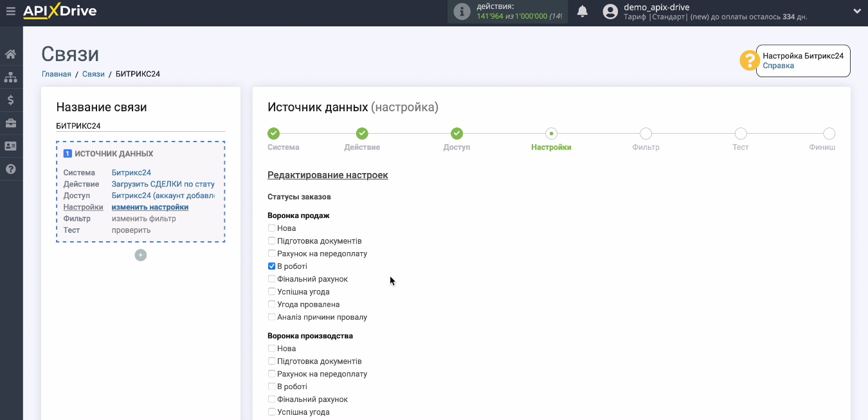Uncheck В роботі in Воронка продаж
This screenshot has height=420, width=868.
[272, 266]
